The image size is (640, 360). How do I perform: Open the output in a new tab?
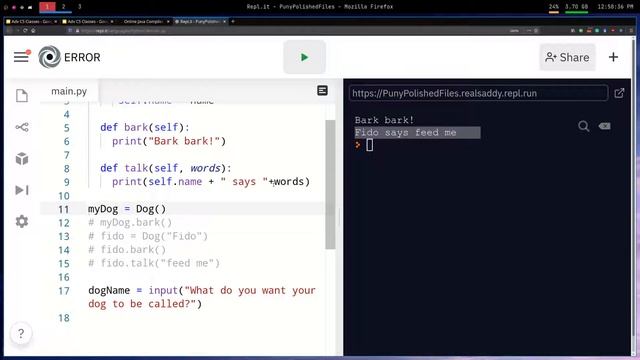tap(619, 93)
